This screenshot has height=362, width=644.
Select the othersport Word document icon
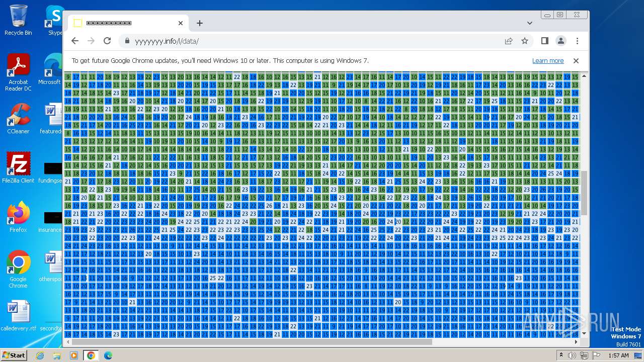click(51, 266)
